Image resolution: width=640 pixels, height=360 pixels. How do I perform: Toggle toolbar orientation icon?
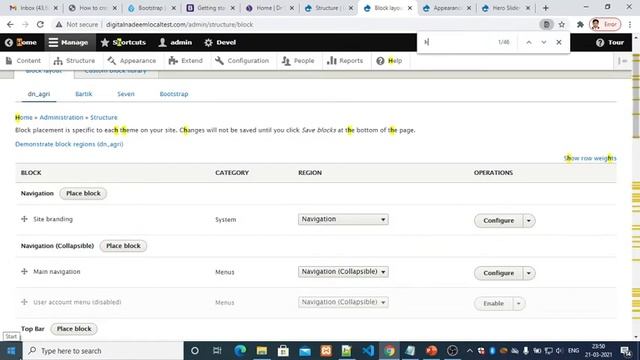pos(622,61)
